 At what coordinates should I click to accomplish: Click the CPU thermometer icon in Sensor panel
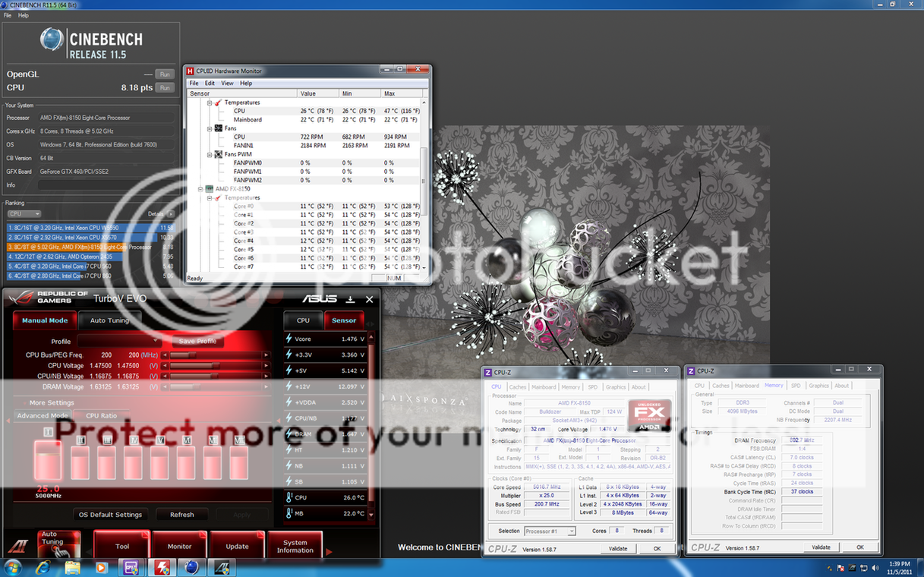(x=289, y=497)
